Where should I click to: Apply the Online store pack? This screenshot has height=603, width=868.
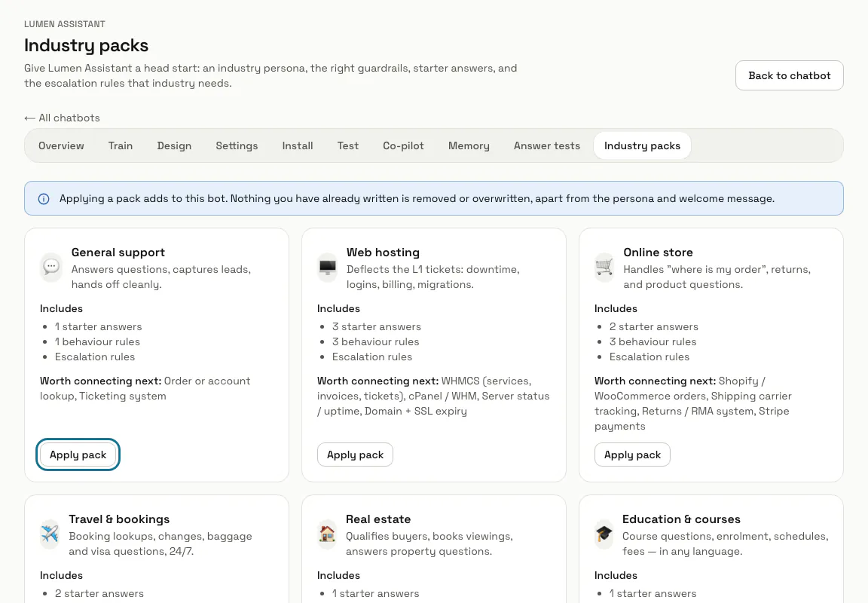point(633,455)
